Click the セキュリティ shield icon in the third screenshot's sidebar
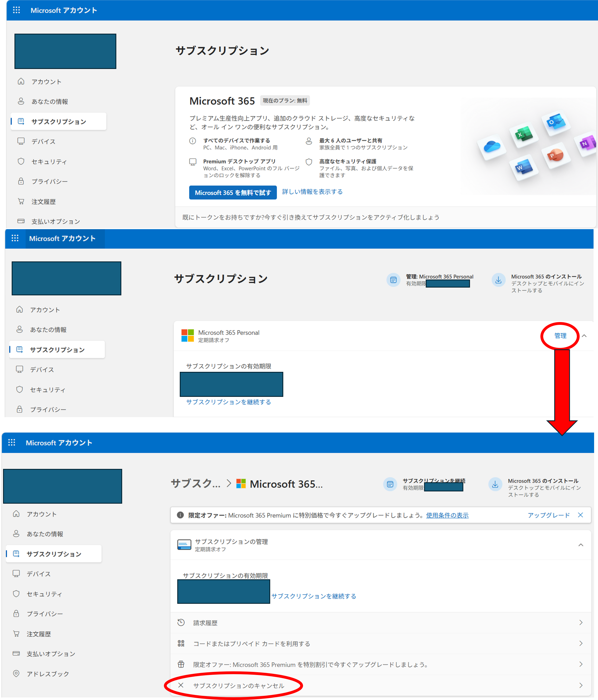This screenshot has height=700, width=598. (x=16, y=593)
